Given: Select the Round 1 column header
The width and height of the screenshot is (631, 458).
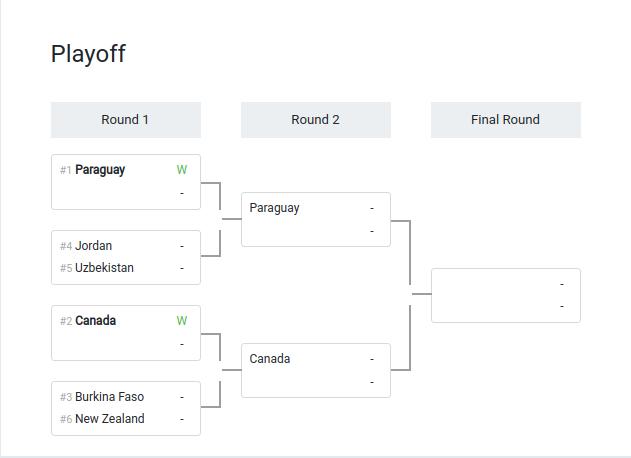Looking at the screenshot, I should (x=126, y=120).
